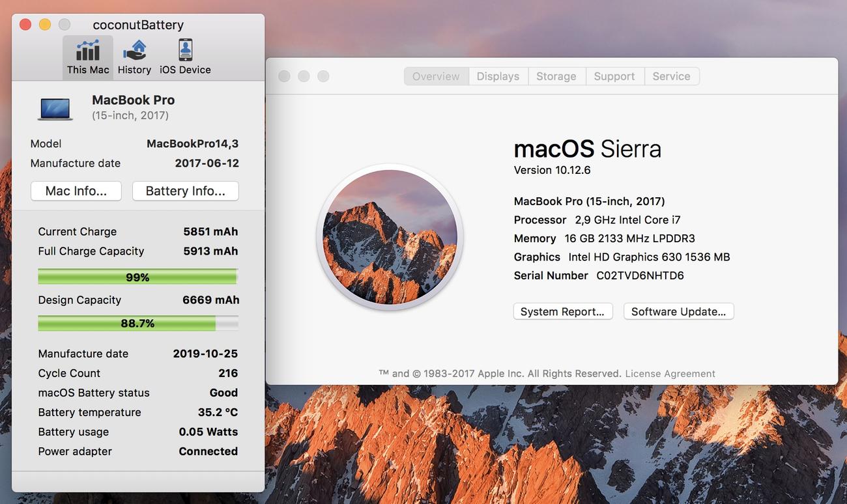Click the battery manufacture date 2019-10-25
Image resolution: width=847 pixels, height=504 pixels.
205,354
